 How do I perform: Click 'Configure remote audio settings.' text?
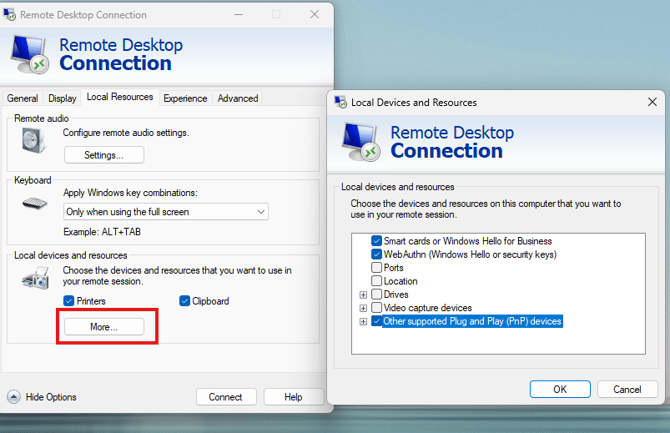click(126, 133)
